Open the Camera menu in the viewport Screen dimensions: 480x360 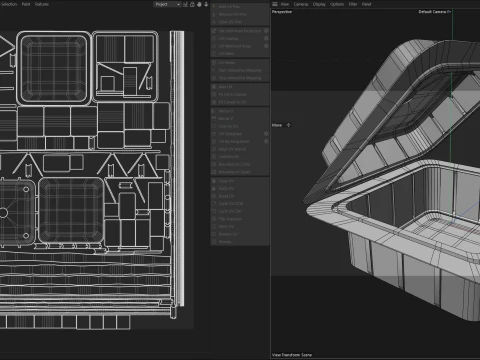[x=301, y=4]
